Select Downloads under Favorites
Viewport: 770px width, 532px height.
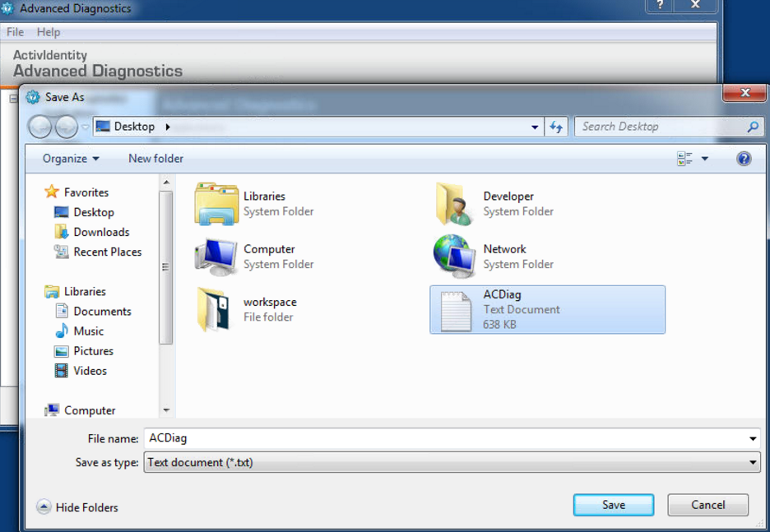(x=92, y=232)
